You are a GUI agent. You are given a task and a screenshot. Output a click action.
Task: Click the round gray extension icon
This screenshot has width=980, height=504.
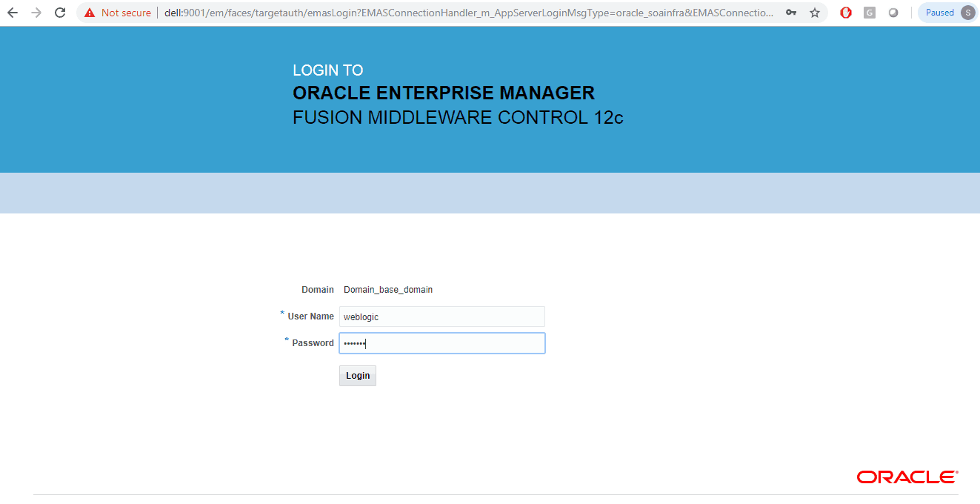893,13
